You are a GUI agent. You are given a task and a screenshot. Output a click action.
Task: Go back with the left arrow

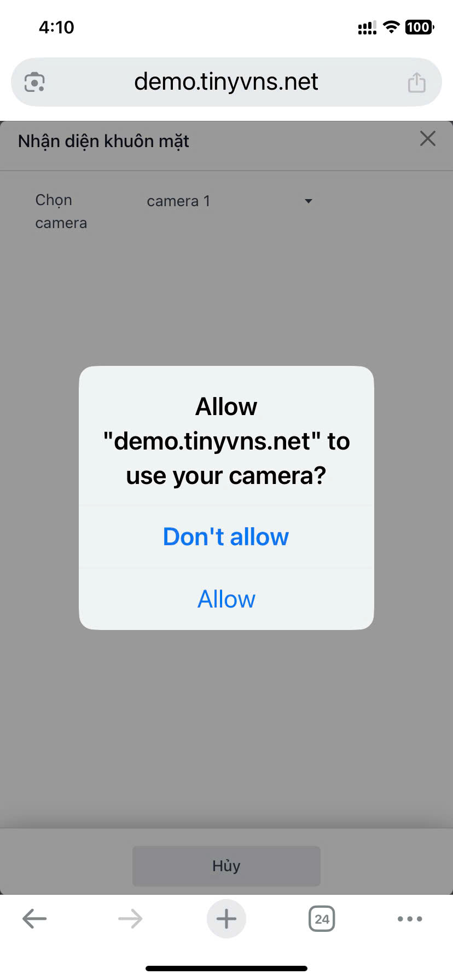(x=34, y=919)
